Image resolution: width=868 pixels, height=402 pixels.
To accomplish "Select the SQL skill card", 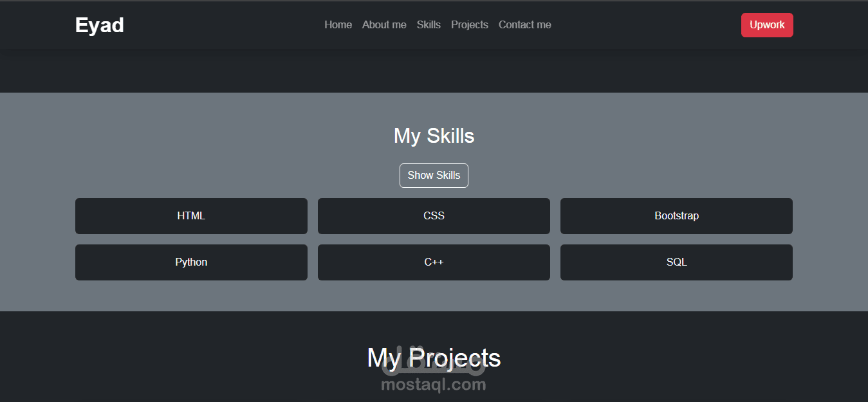I will (676, 262).
